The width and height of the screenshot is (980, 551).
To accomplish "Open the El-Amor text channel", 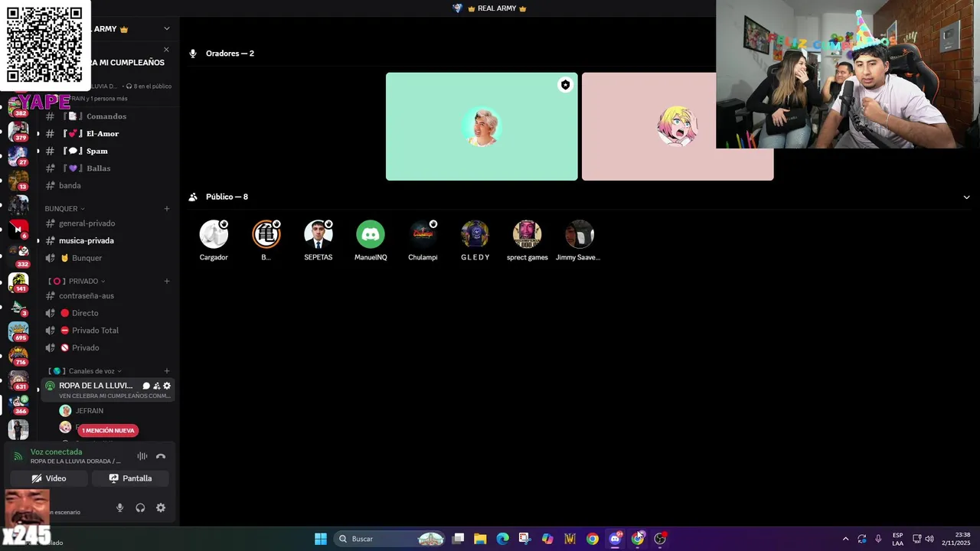I will click(107, 133).
